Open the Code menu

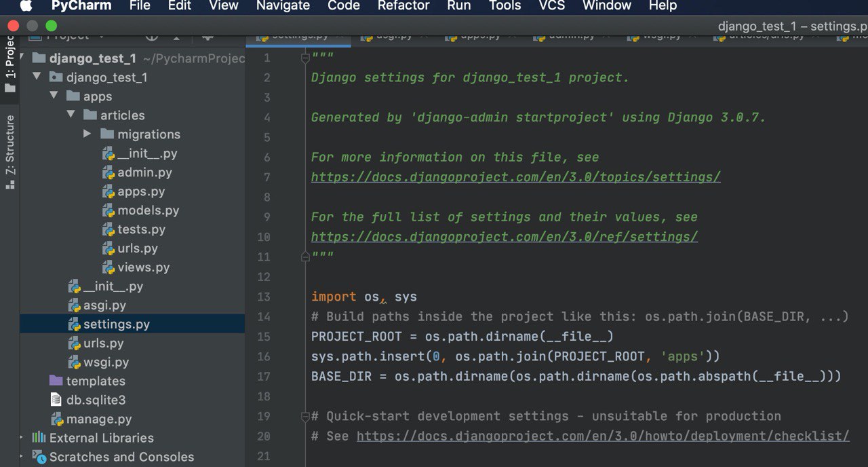[344, 6]
